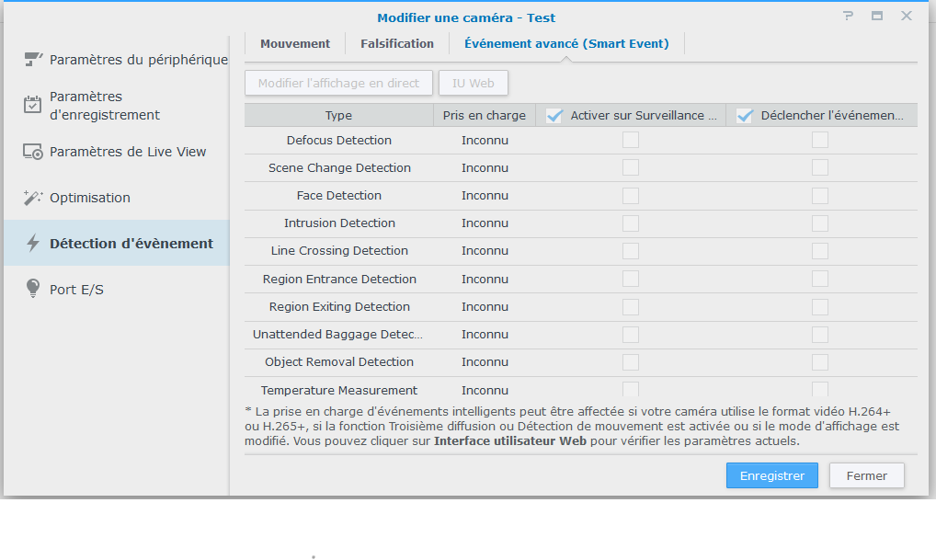Select the Événement avancé (Smart Event) tab
936x560 pixels.
[x=566, y=43]
